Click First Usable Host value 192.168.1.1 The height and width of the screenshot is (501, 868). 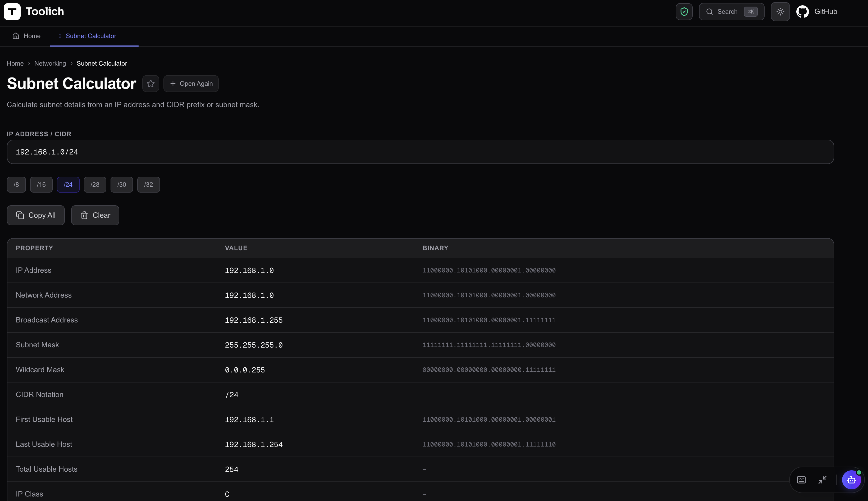point(249,420)
